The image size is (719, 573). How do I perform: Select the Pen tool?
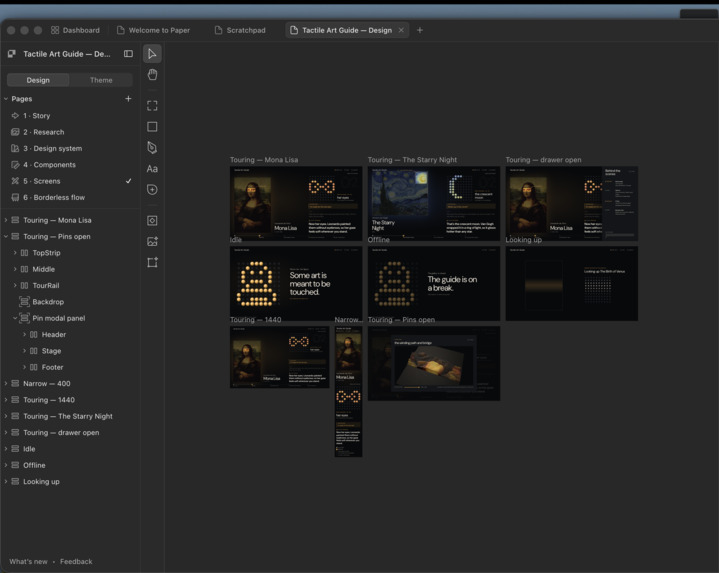[152, 148]
